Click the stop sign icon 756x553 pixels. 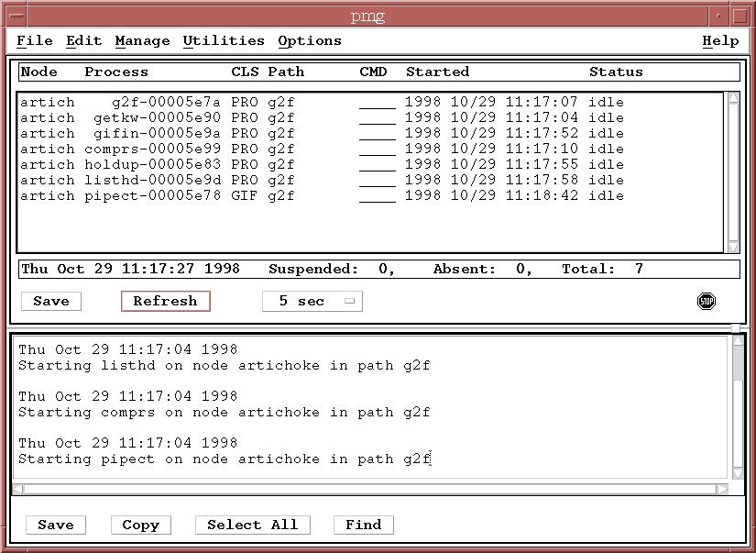pos(706,301)
